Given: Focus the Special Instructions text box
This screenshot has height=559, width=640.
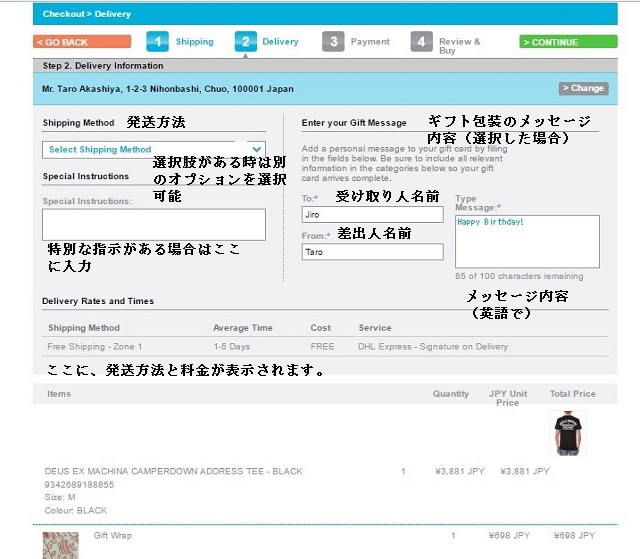Looking at the screenshot, I should click(154, 224).
